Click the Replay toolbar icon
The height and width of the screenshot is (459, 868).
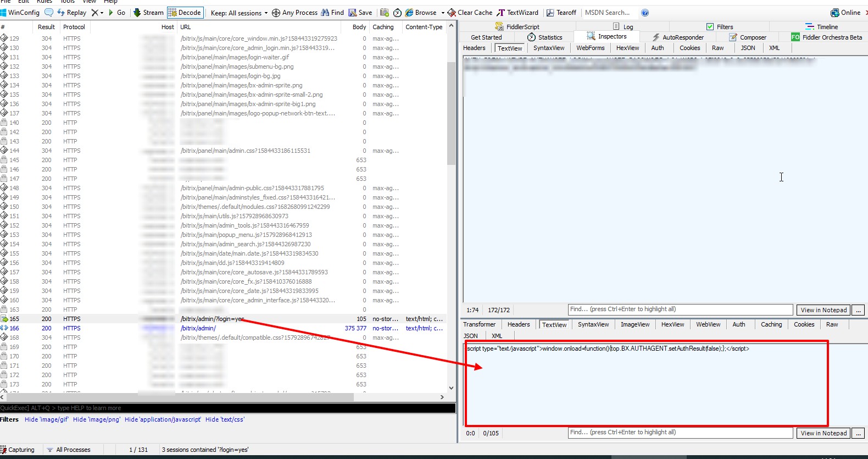coord(61,13)
